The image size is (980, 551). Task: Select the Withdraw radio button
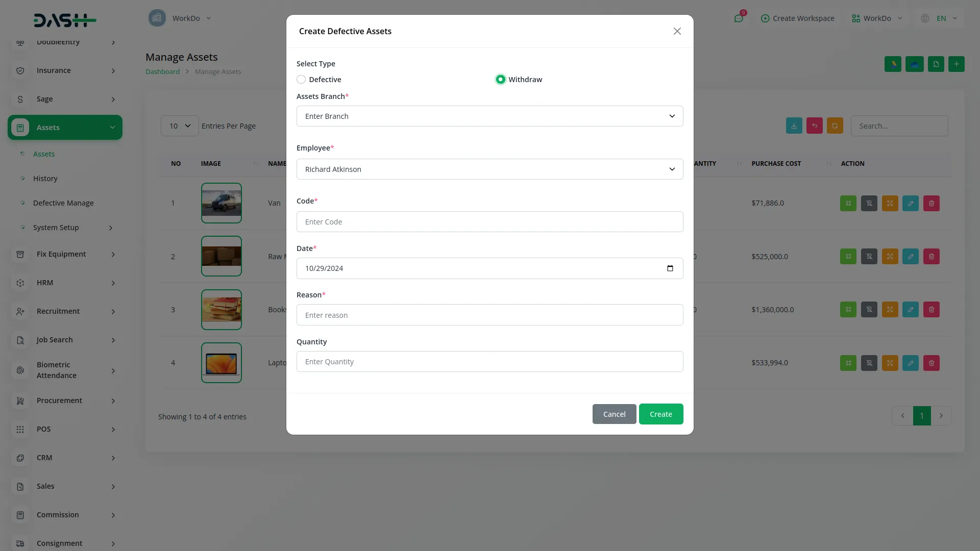click(x=500, y=79)
